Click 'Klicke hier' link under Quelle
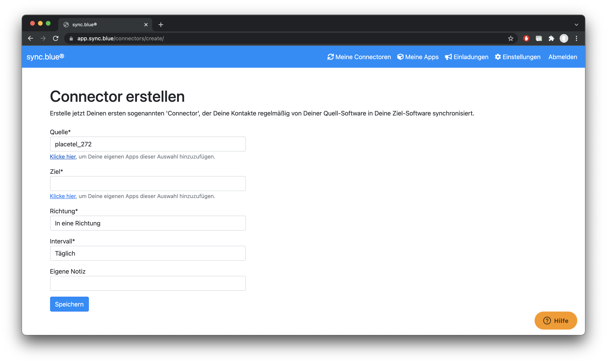 click(x=63, y=157)
